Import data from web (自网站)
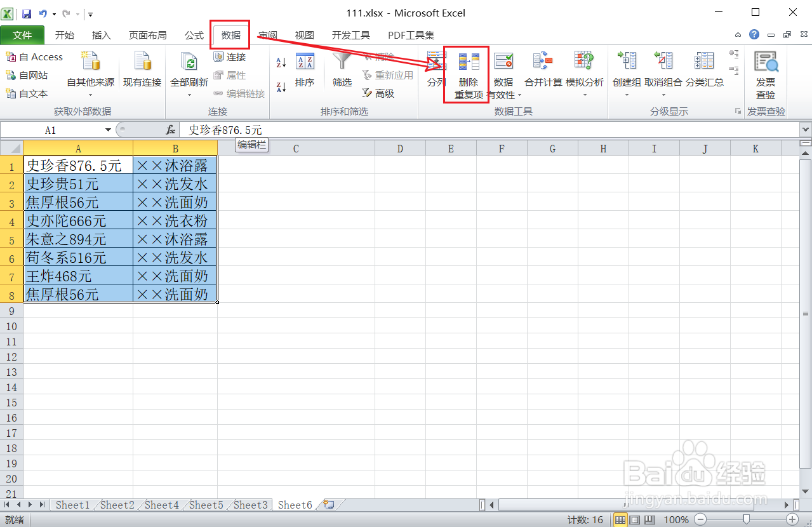812x527 pixels. [27, 75]
